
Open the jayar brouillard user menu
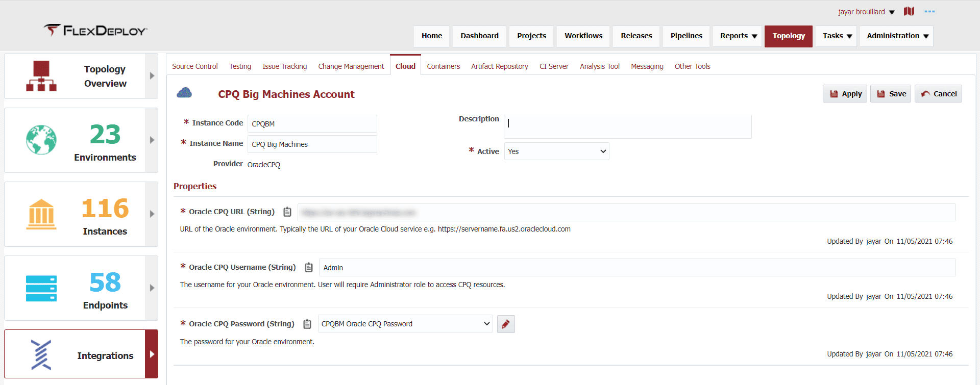tap(866, 12)
